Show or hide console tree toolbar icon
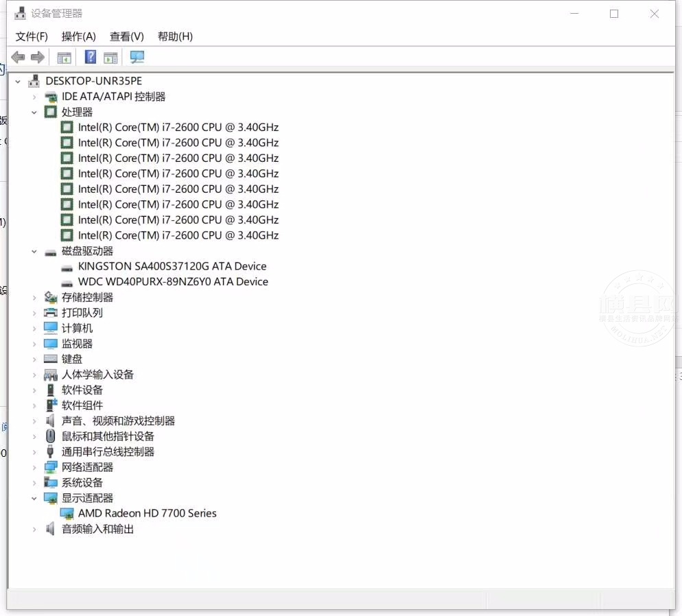This screenshot has width=682, height=616. [x=64, y=58]
